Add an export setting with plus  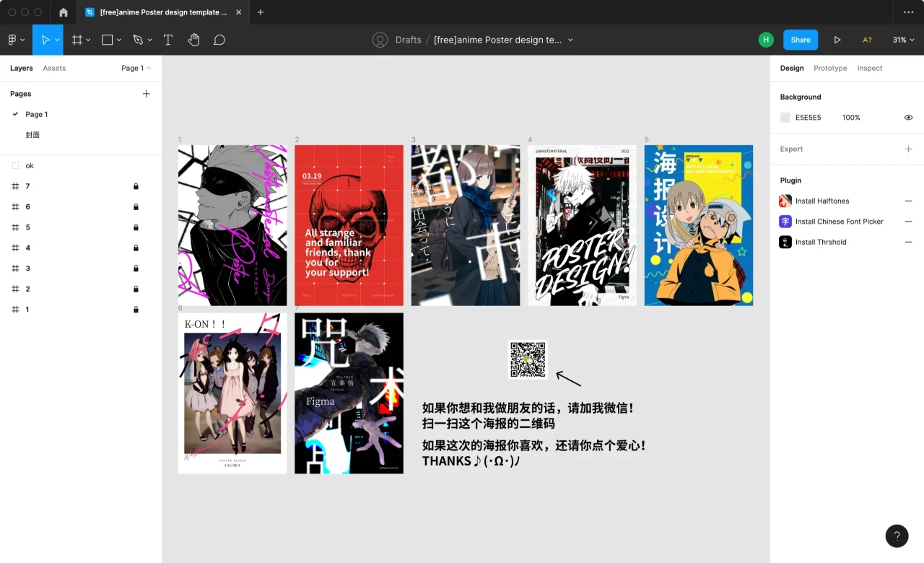tap(908, 149)
